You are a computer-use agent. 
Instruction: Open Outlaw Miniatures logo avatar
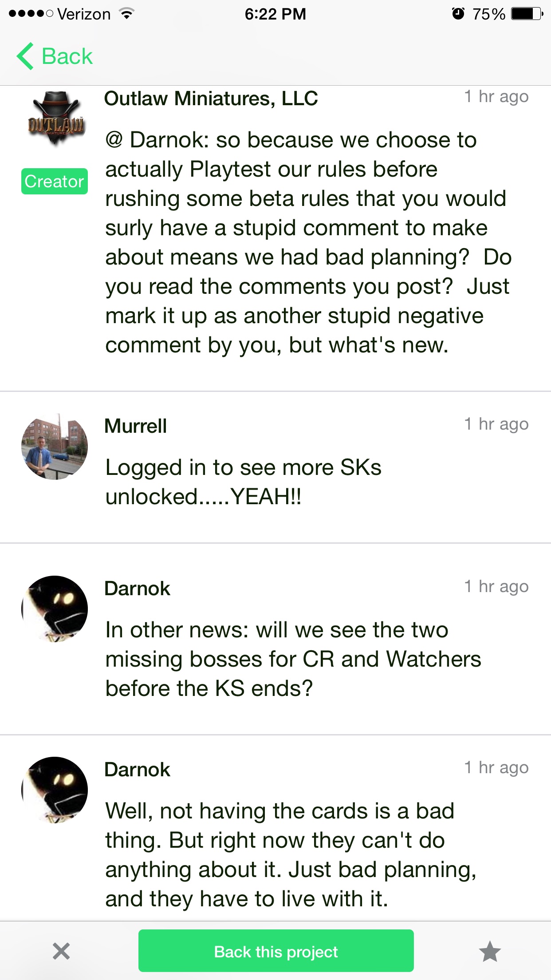pos(55,118)
